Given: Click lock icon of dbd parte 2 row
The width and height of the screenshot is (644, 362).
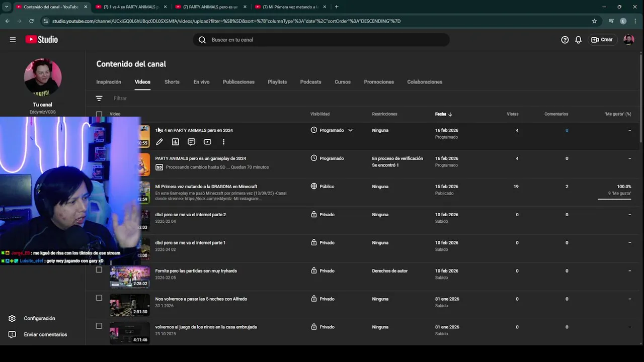Looking at the screenshot, I should click(x=314, y=215).
